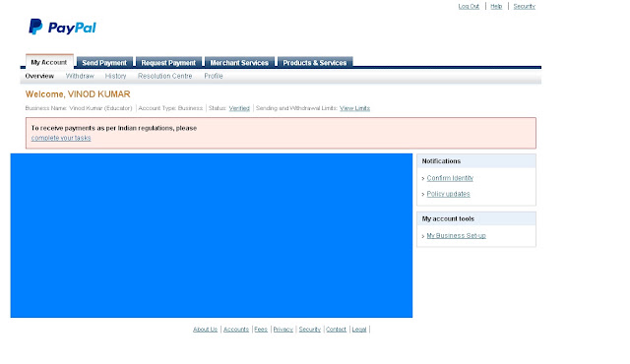Viewport: 630px width, 364px height.
Task: Open the top Security link
Action: [525, 6]
